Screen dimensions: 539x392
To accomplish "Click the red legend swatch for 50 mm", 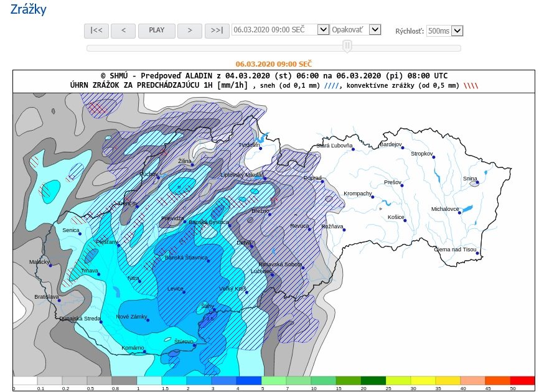I will point(522,380).
